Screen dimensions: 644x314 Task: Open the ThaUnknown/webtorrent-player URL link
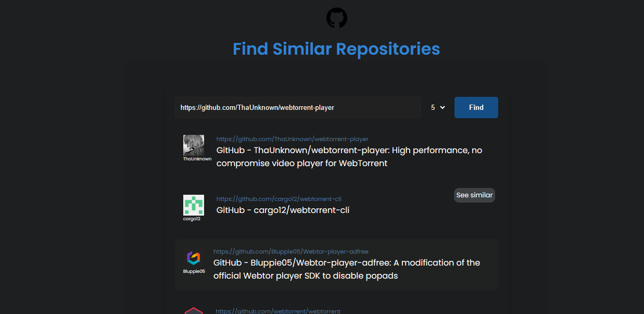(x=292, y=139)
